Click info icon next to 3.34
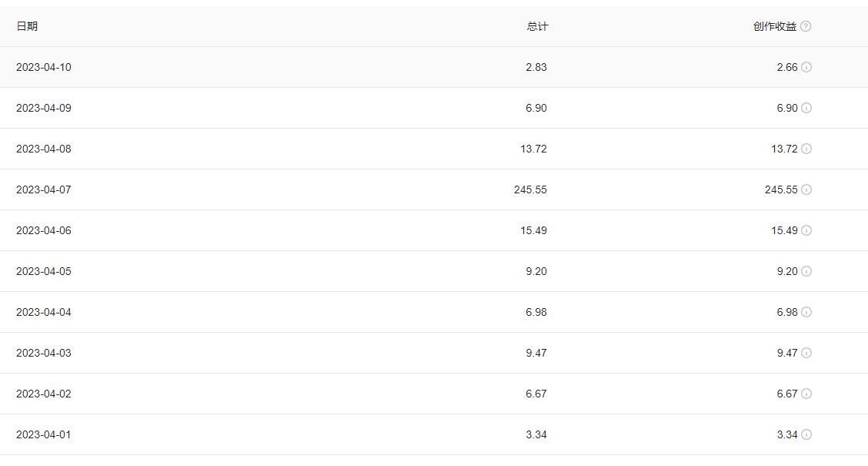 pyautogui.click(x=806, y=434)
